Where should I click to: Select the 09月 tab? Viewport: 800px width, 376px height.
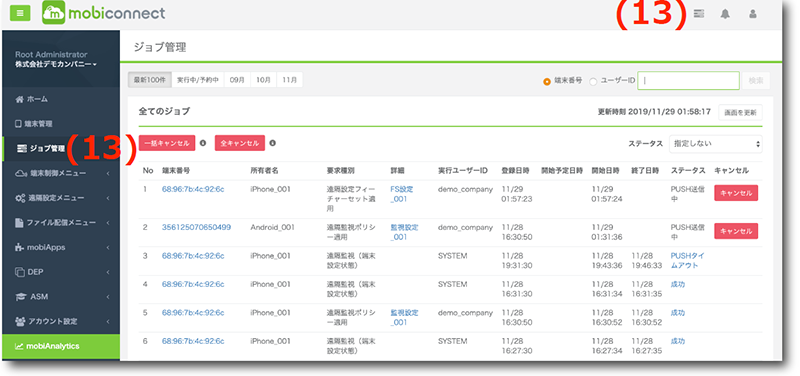coord(238,80)
